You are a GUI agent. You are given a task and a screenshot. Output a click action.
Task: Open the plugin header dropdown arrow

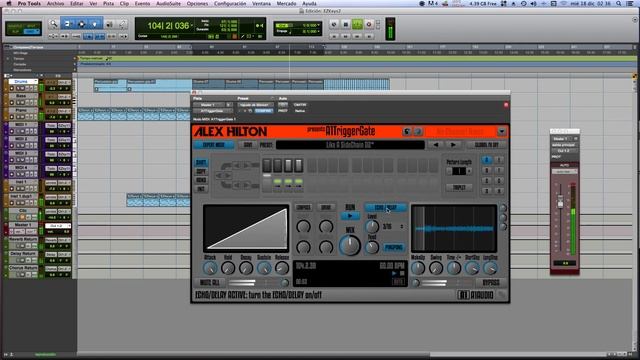point(502,131)
